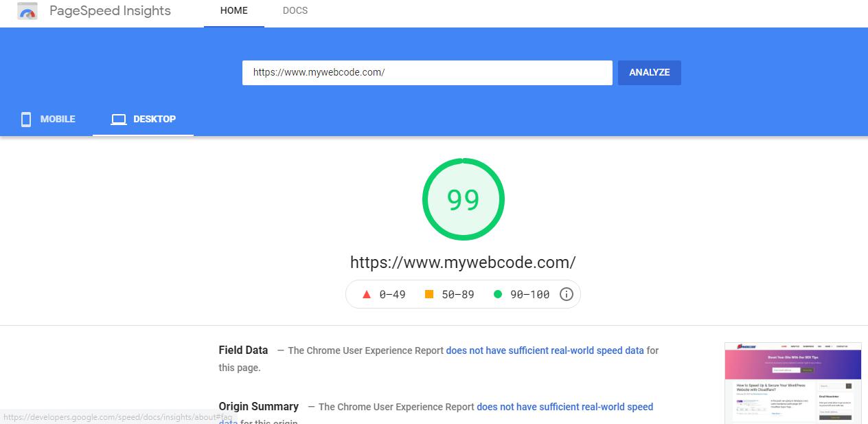Screen dimensions: 868x424
Task: Click the ANALYZE button
Action: pos(650,73)
